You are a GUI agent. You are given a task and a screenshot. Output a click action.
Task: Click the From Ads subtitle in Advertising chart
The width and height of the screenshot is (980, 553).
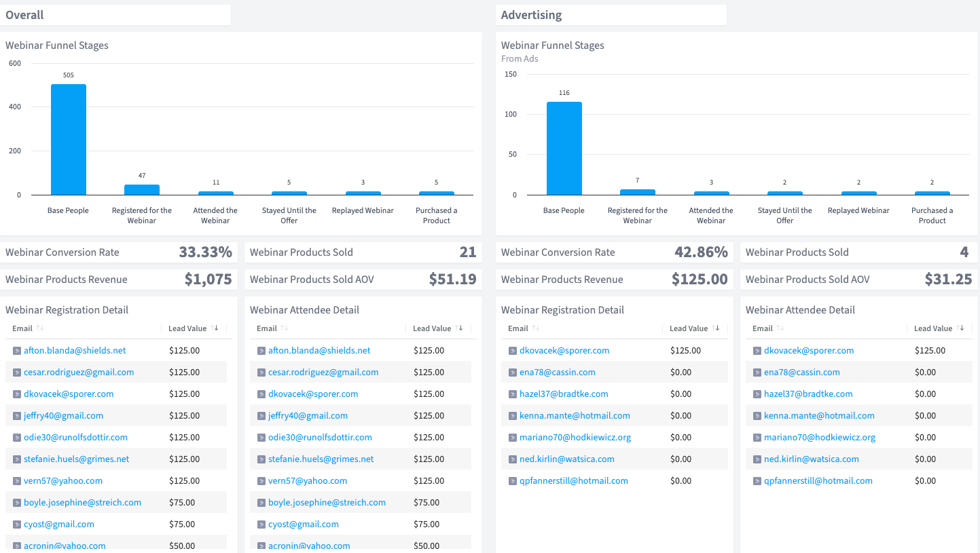tap(520, 59)
